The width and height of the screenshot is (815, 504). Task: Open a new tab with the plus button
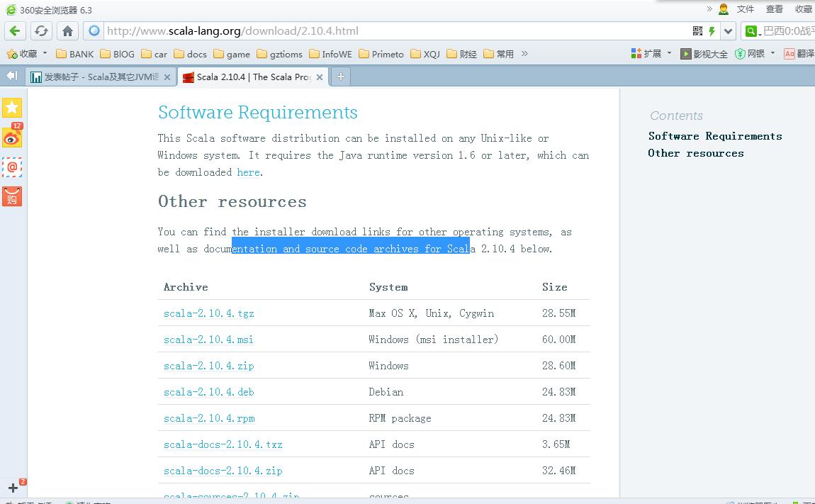coord(340,77)
